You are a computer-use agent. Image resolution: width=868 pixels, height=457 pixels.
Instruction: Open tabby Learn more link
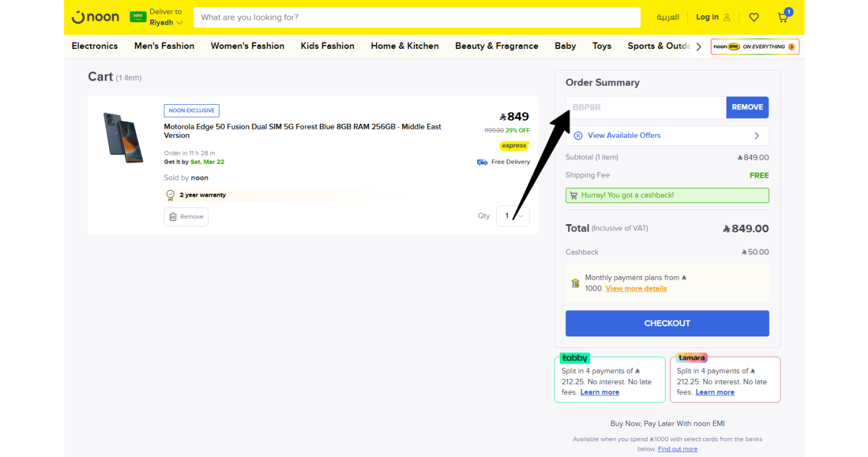pos(600,392)
